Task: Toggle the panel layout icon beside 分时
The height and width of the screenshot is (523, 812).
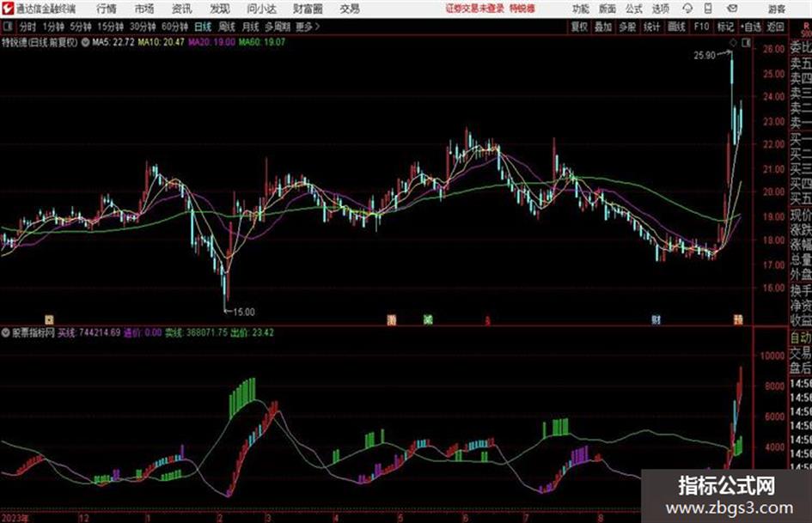Action: click(7, 27)
